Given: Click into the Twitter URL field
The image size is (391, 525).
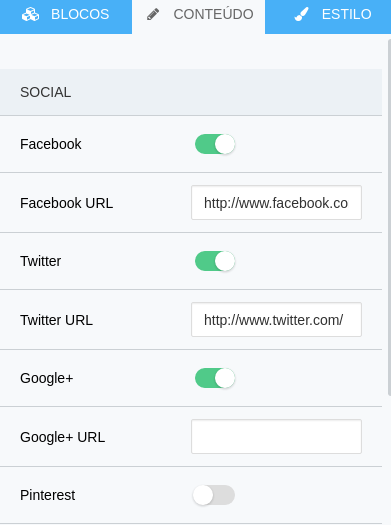Looking at the screenshot, I should (276, 319).
